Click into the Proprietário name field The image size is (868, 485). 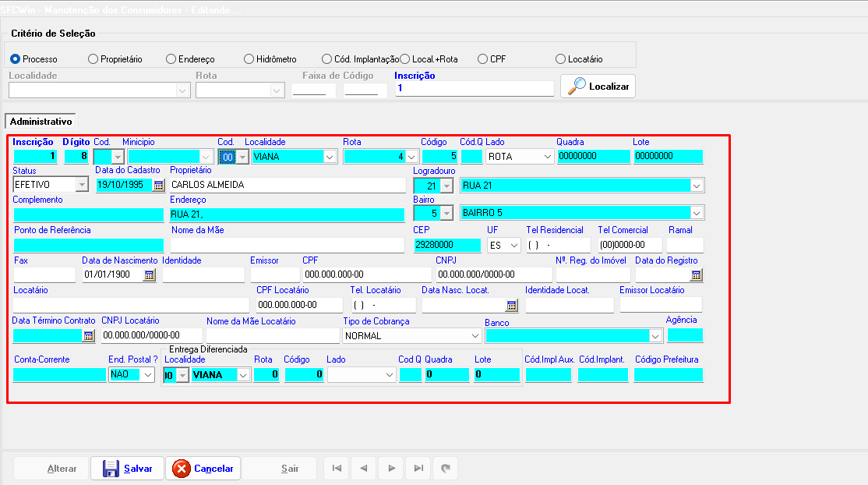(287, 185)
